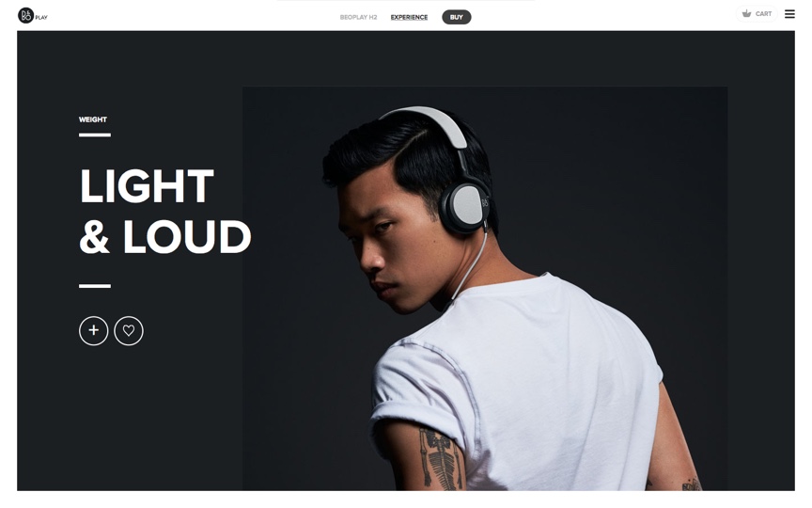Click the white divider below the headline
The height and width of the screenshot is (508, 812).
click(x=95, y=286)
